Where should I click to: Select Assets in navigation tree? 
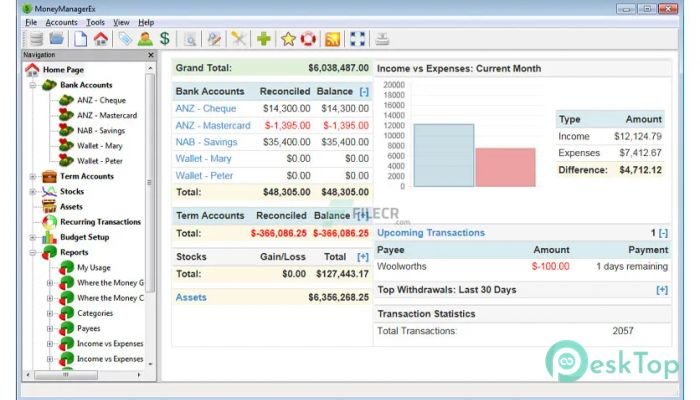click(x=71, y=207)
